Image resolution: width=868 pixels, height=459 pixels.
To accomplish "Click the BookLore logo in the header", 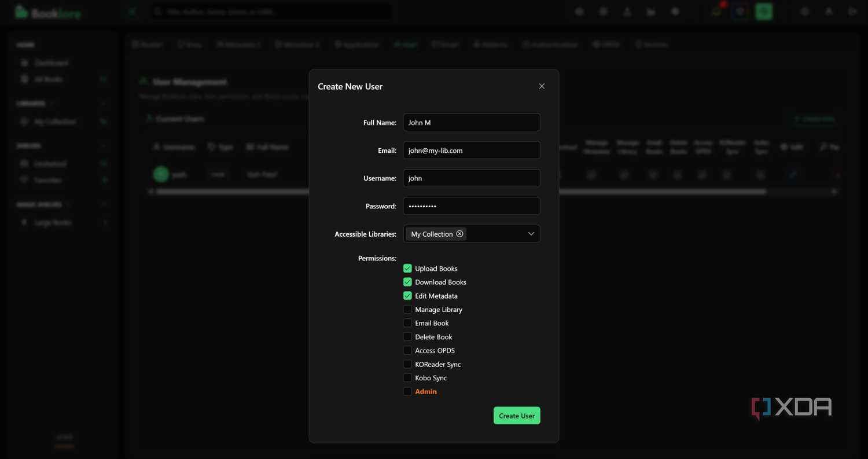I will tap(48, 12).
